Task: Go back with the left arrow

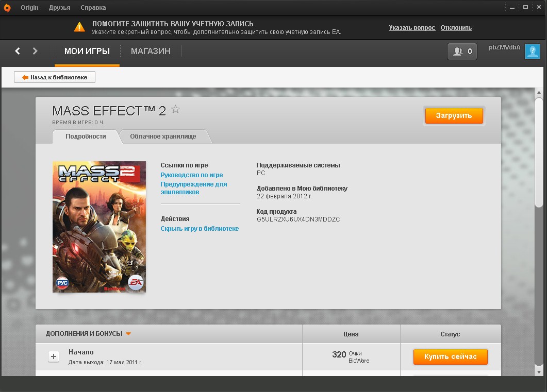Action: pos(18,51)
